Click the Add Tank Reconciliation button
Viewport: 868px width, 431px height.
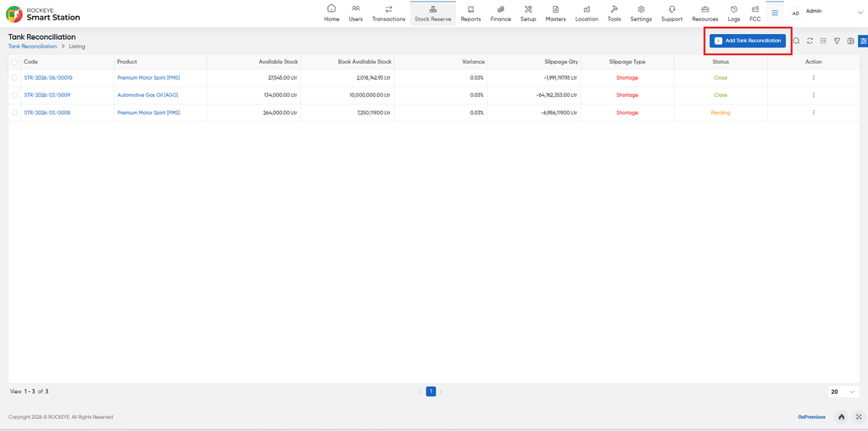coord(748,41)
